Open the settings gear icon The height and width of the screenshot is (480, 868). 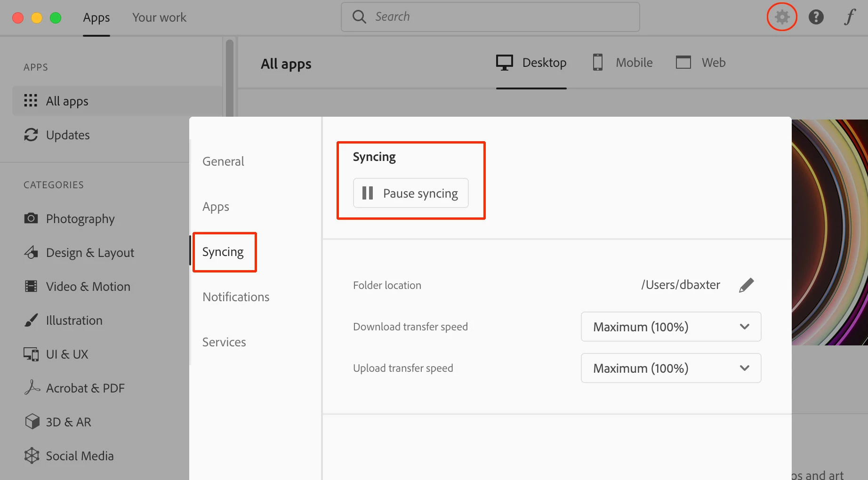[x=782, y=17]
